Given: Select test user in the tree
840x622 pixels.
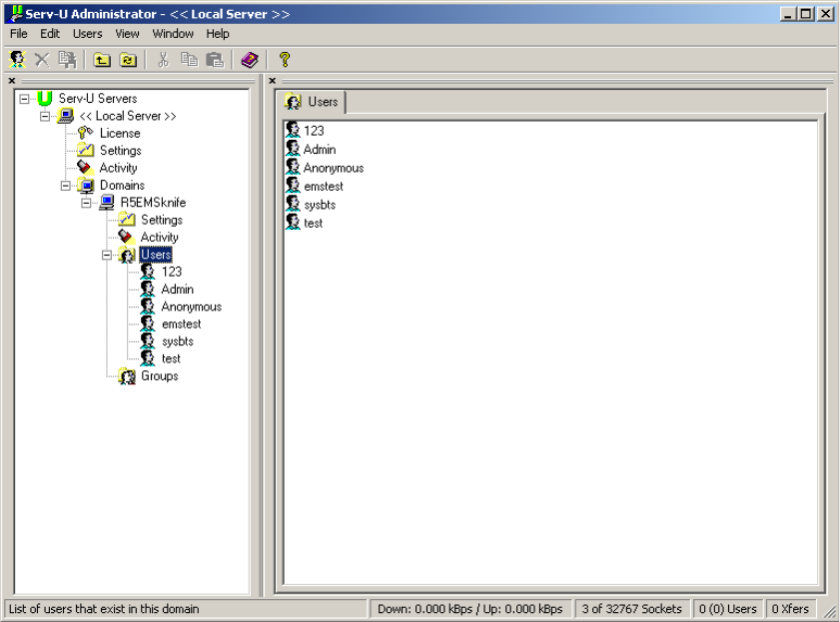Looking at the screenshot, I should click(x=171, y=358).
